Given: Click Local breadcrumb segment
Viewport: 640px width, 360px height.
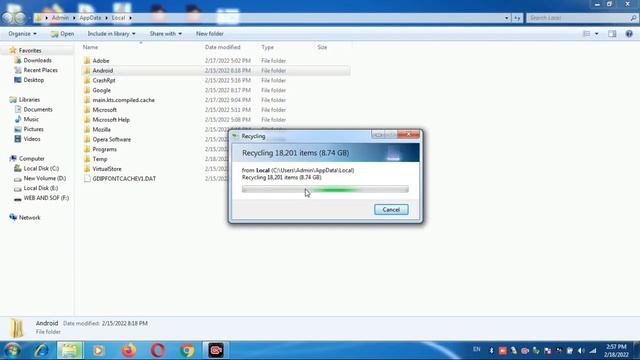Looking at the screenshot, I should pos(118,18).
